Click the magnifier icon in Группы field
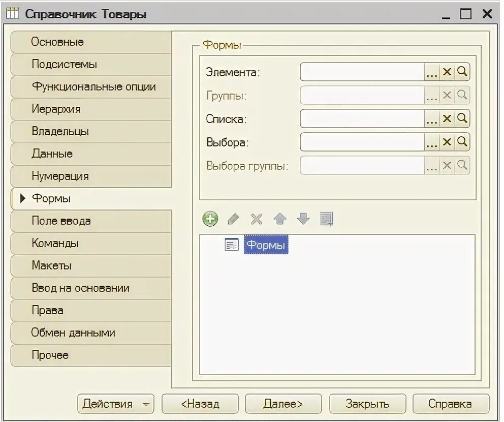Viewport: 504px width, 422px height. pyautogui.click(x=462, y=95)
